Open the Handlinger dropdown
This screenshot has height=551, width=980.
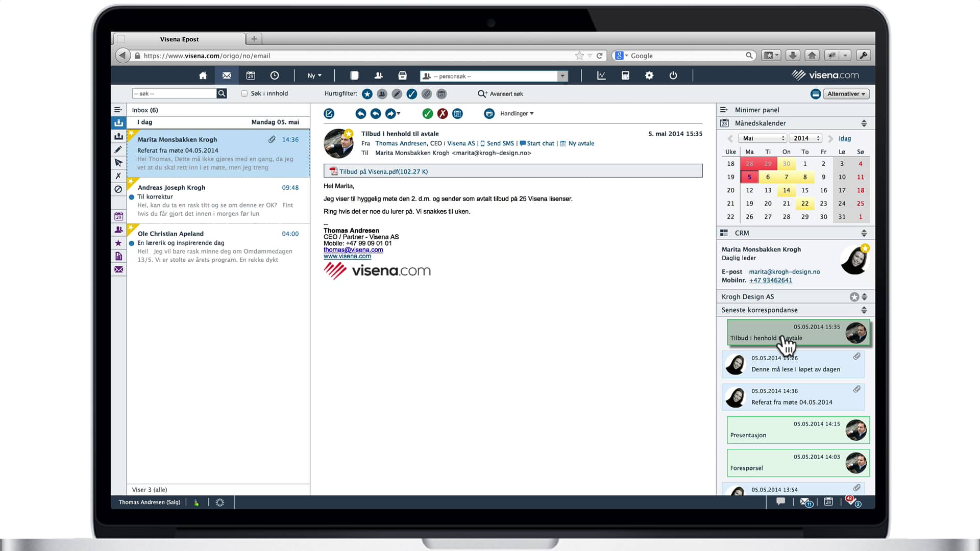[517, 114]
